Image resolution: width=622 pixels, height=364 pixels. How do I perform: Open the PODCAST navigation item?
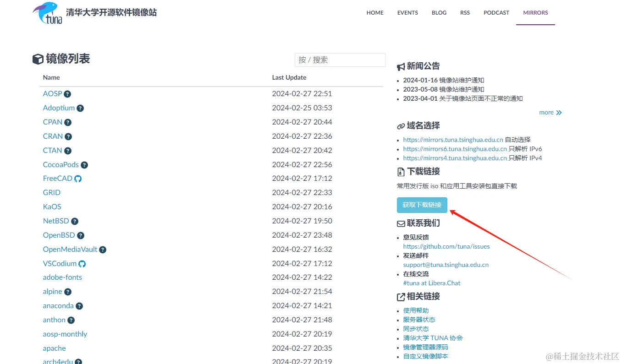pos(496,13)
